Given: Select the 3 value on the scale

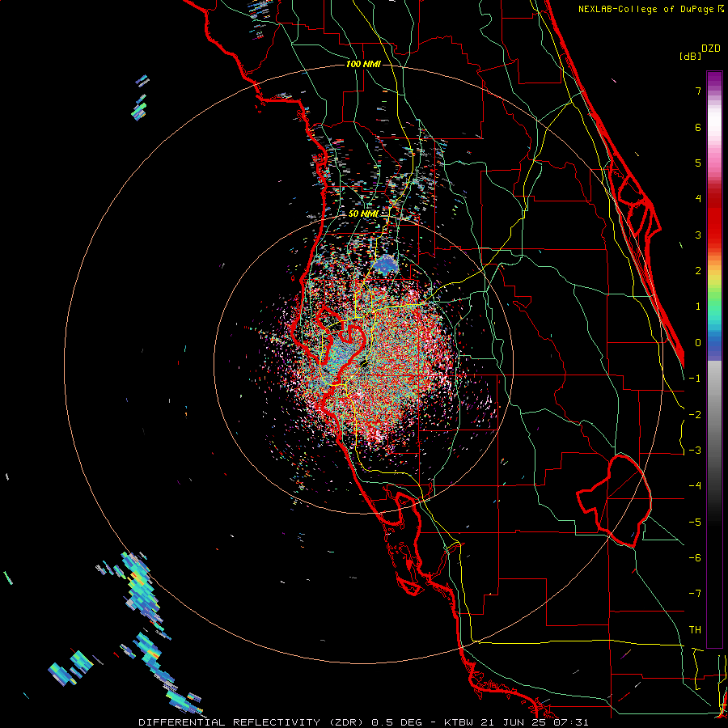Looking at the screenshot, I should pyautogui.click(x=698, y=235).
